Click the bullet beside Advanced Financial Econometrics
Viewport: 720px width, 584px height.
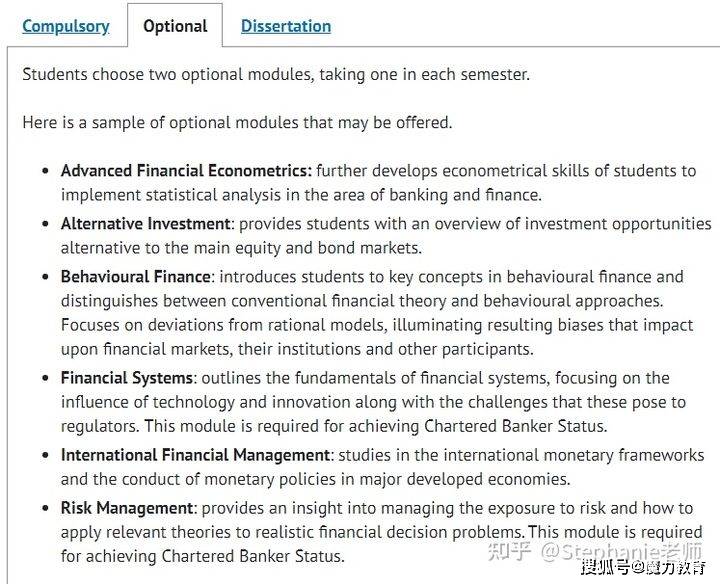(45, 172)
